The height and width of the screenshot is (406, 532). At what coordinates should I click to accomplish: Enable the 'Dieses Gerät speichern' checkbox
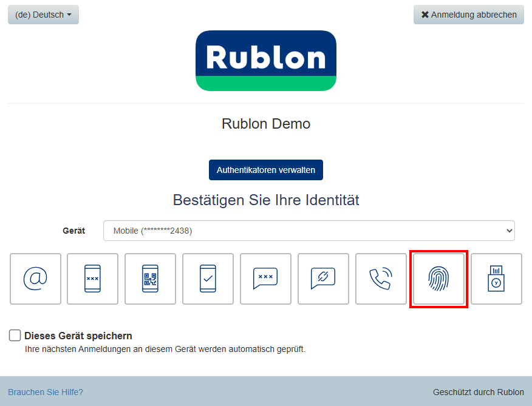15,336
